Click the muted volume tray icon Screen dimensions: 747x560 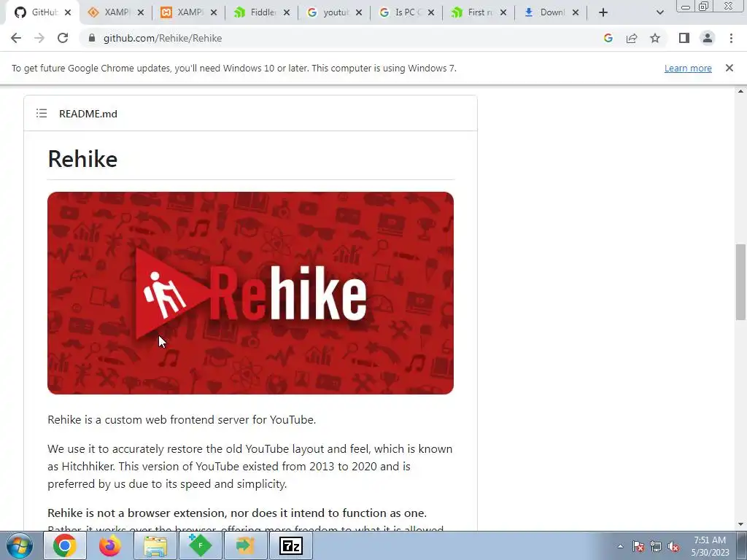(x=673, y=546)
